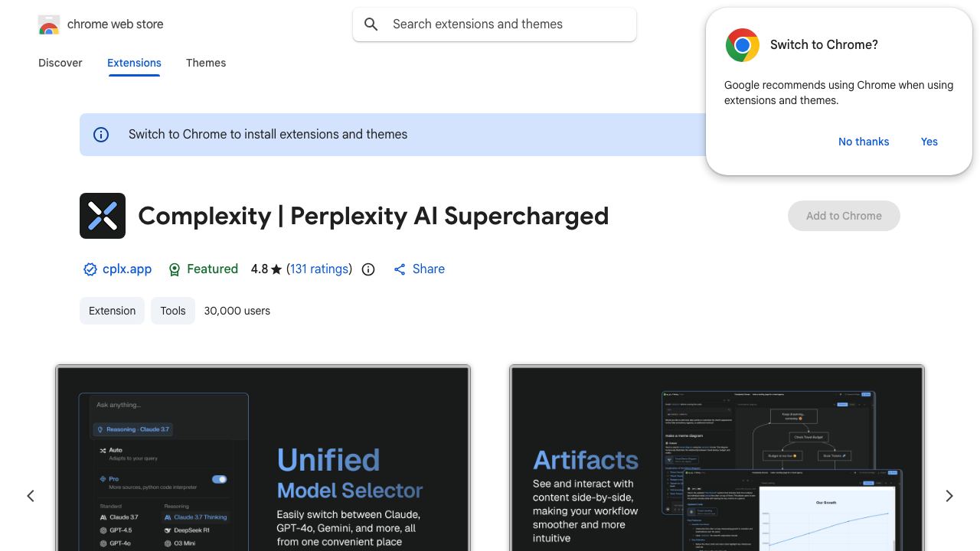Image resolution: width=980 pixels, height=551 pixels.
Task: Show the previous screenshot with left arrow
Action: (x=31, y=496)
